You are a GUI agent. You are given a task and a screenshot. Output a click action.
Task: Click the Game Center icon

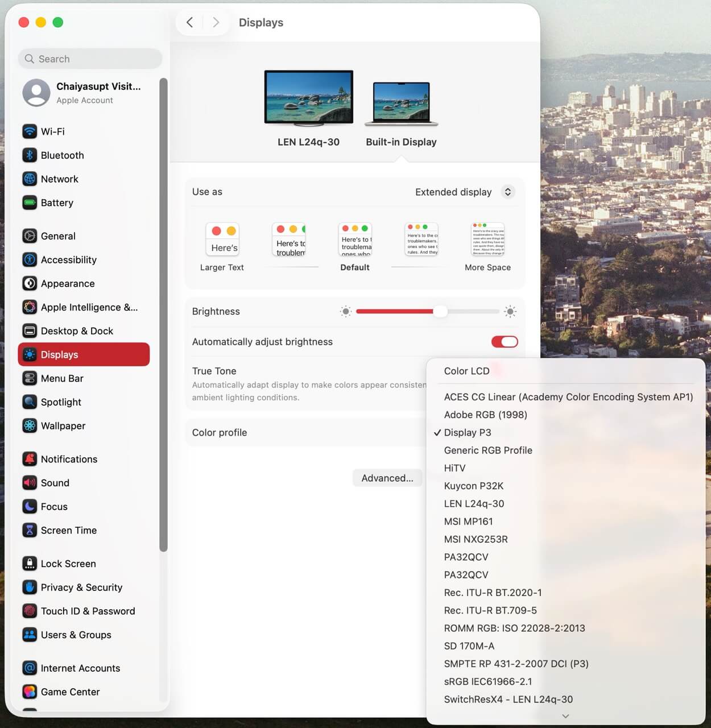(30, 692)
